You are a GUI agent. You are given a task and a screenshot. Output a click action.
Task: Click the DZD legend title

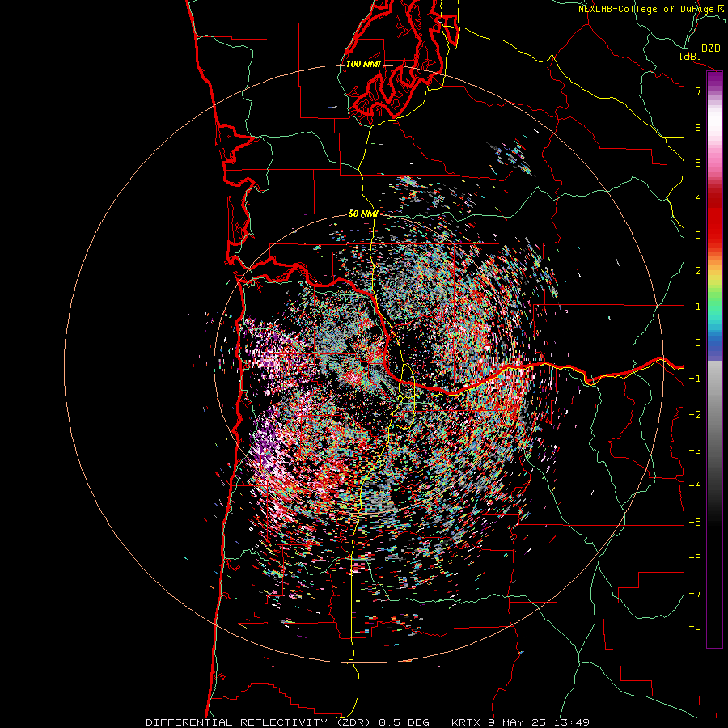point(711,49)
